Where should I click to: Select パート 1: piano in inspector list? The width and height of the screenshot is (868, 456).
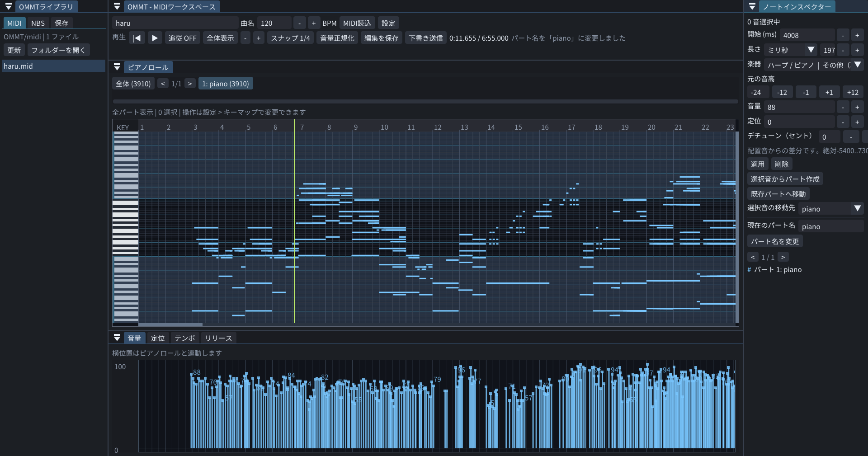(778, 270)
